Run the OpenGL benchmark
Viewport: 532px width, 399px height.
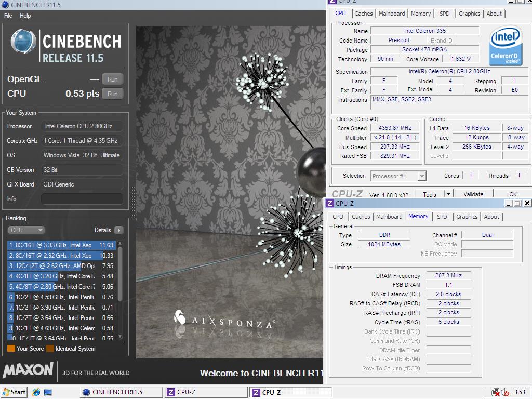pos(112,79)
